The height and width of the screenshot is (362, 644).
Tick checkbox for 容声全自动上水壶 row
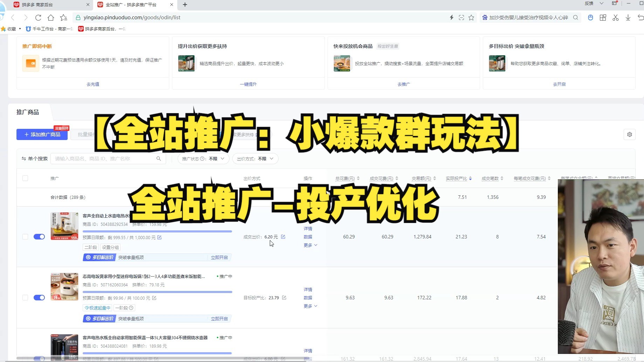[x=25, y=237]
